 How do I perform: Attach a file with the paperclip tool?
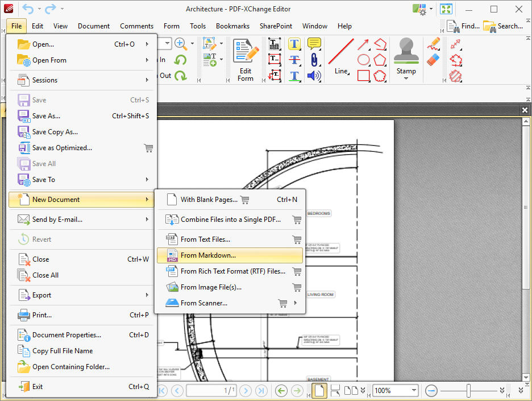pos(314,60)
